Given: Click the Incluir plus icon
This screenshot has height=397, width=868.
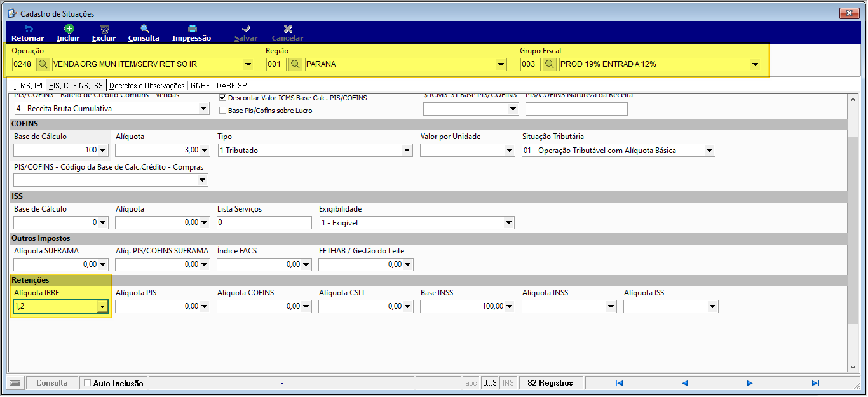Looking at the screenshot, I should tap(69, 29).
